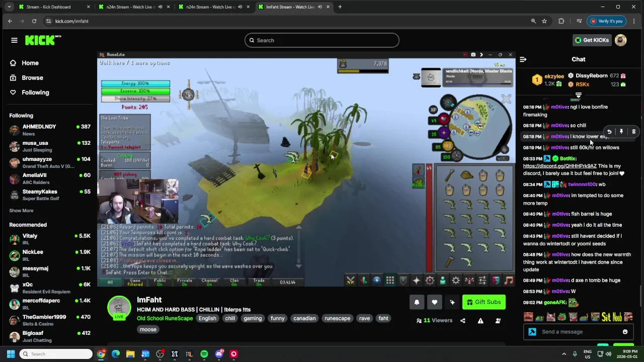644x362 pixels.
Task: Toggle the Public chat filter button
Action: click(x=160, y=282)
